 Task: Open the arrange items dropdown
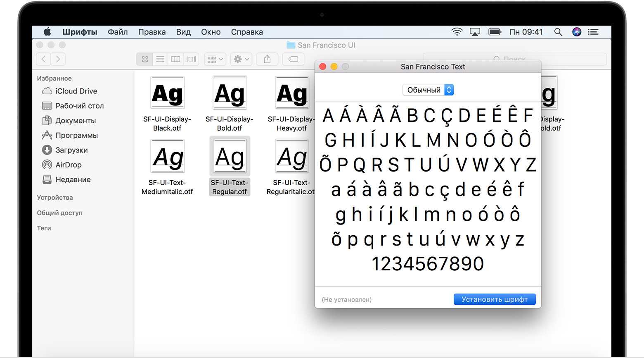click(x=215, y=59)
